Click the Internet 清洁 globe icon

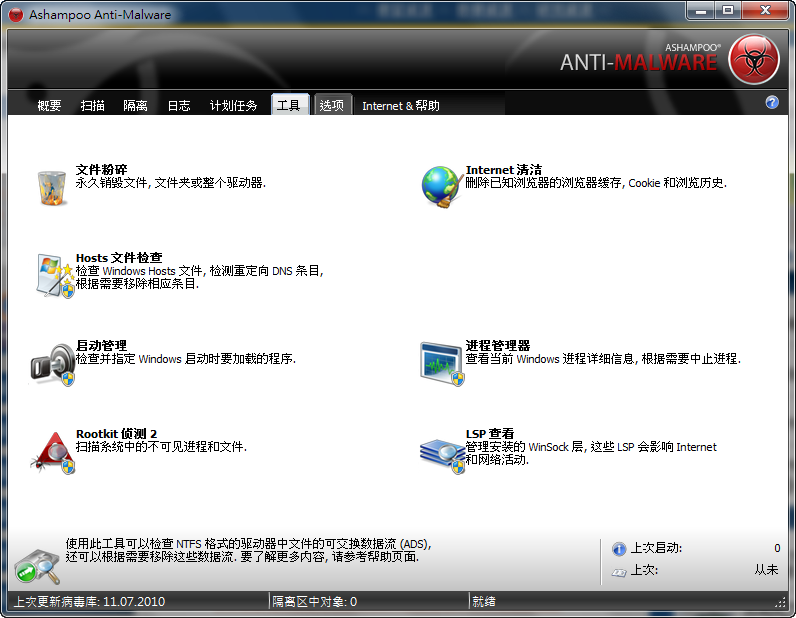click(x=440, y=186)
